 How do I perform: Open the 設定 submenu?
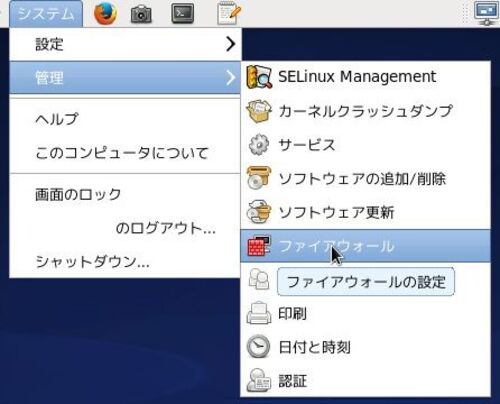[x=125, y=44]
